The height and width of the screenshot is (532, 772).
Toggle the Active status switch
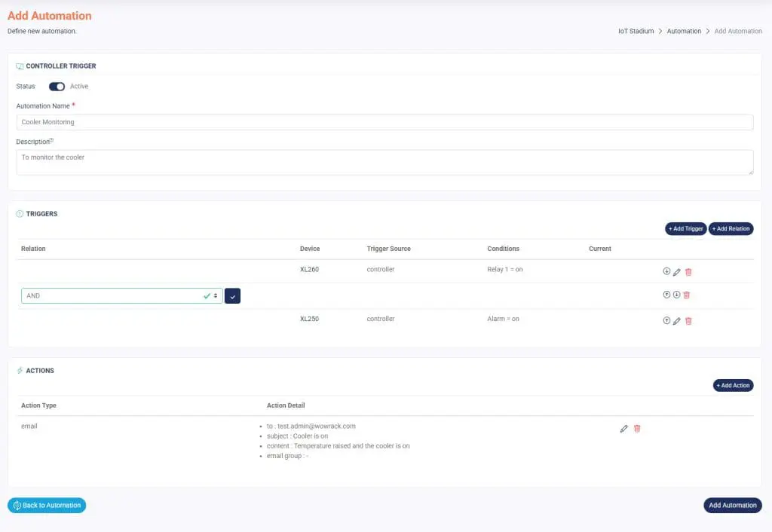[57, 87]
